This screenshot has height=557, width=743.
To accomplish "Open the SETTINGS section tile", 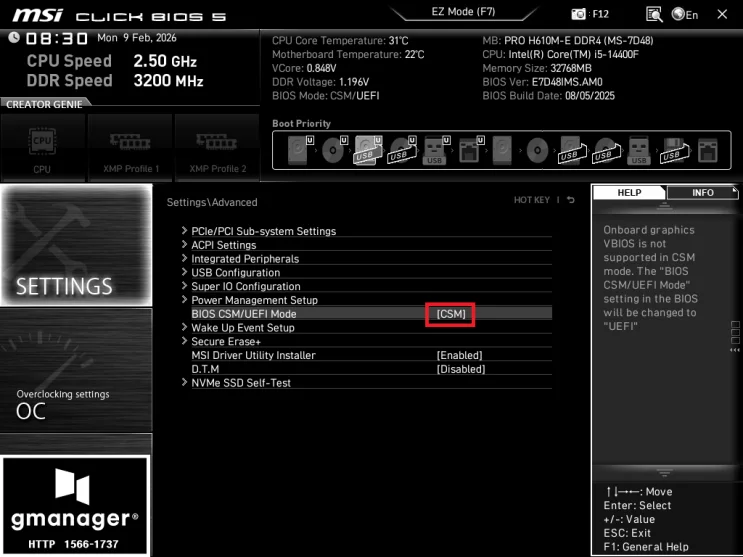I will [x=76, y=245].
